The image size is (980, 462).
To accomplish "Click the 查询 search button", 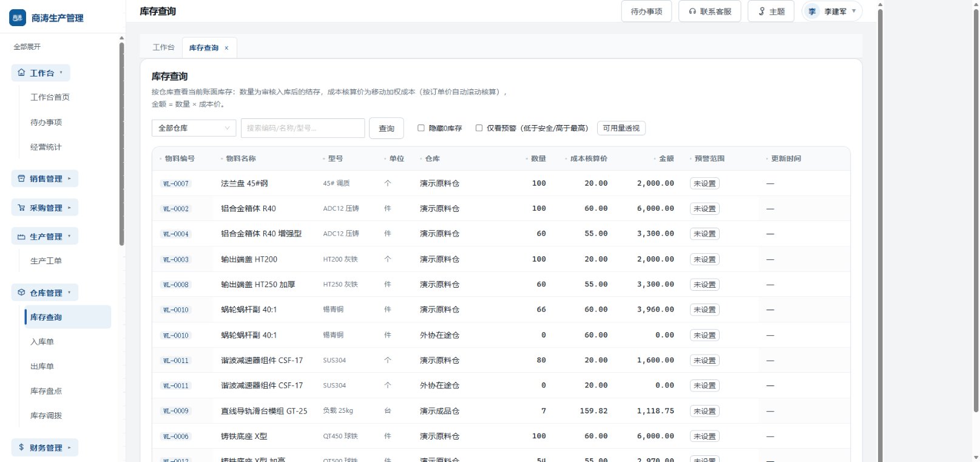I will pos(387,128).
